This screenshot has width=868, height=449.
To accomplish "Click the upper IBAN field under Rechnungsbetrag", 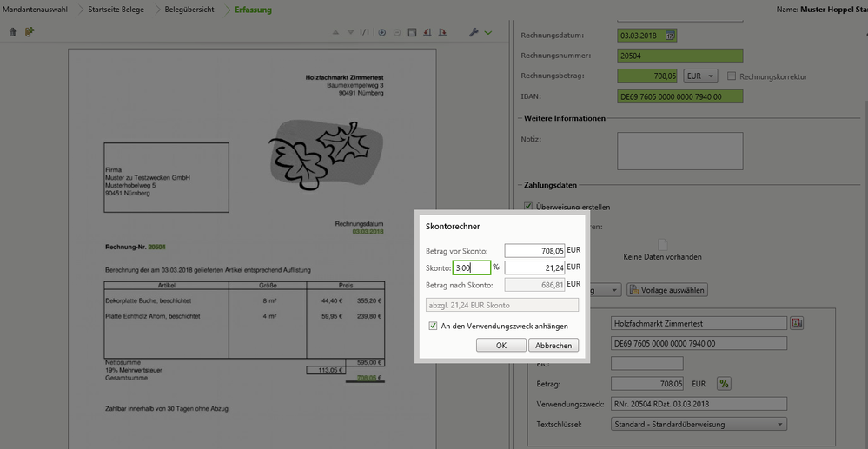I will point(679,96).
